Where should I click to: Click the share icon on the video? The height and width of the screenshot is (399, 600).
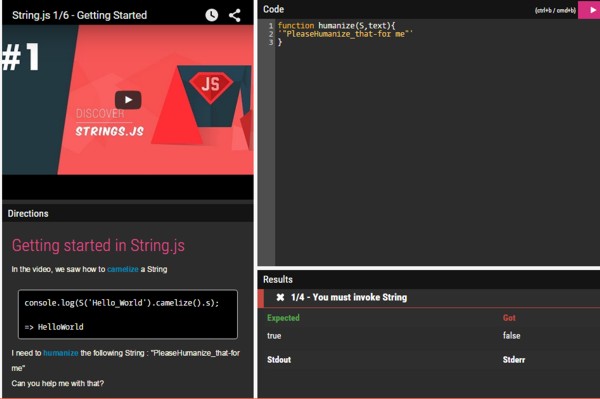point(235,15)
